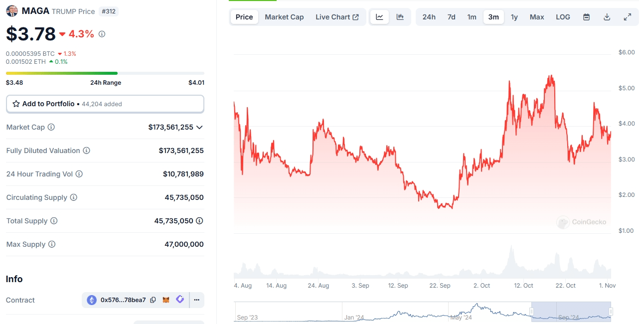The width and height of the screenshot is (644, 324).
Task: Add token to MetaMask via fox icon
Action: 166,300
